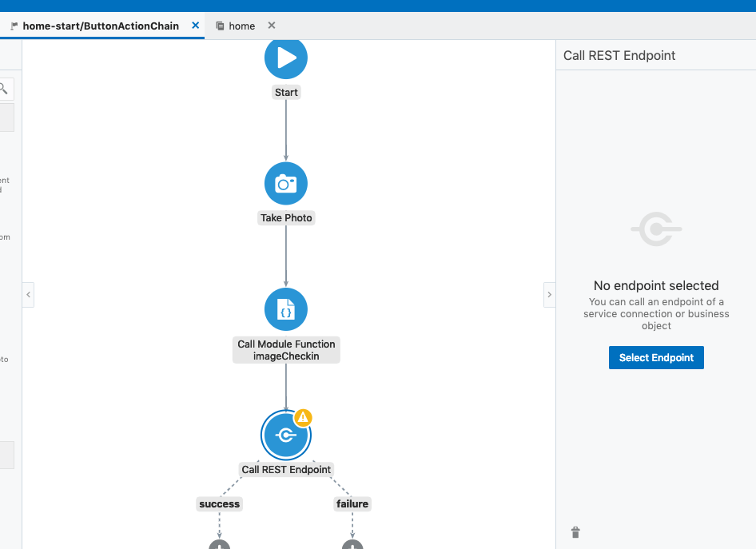Viewport: 756px width, 549px height.
Task: Switch to the home tab
Action: [x=241, y=26]
